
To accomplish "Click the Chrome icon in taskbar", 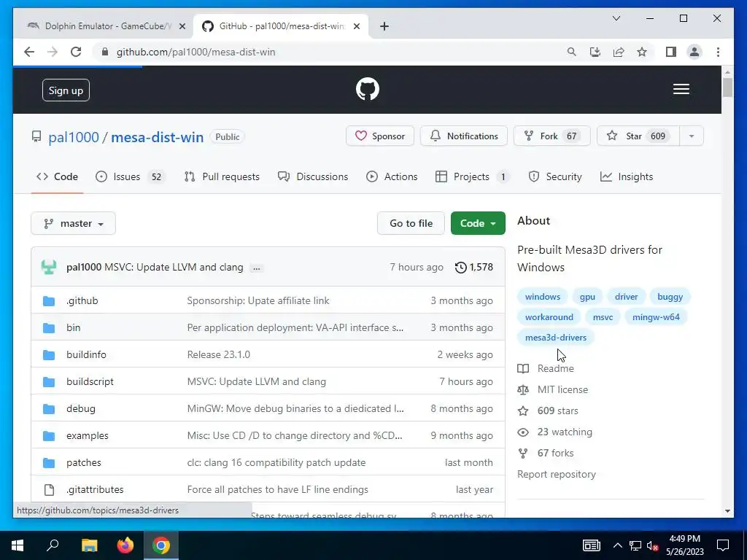I will coord(161,545).
